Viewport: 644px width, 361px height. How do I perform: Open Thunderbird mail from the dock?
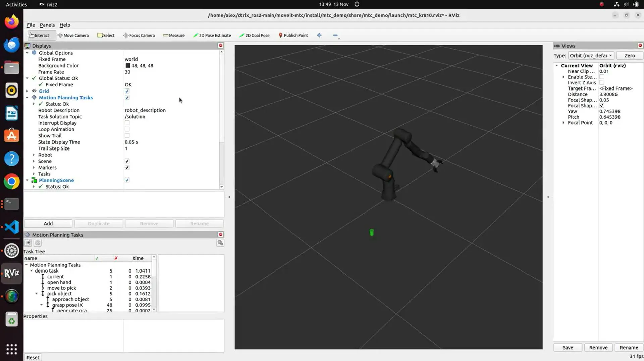[12, 45]
